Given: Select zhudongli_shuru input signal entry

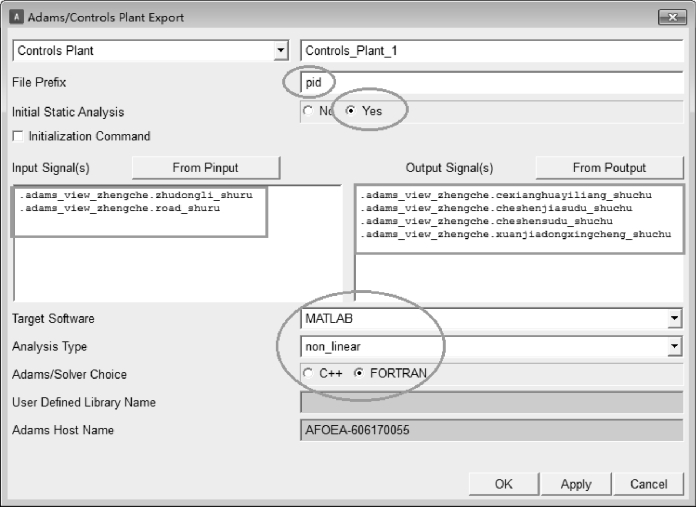Looking at the screenshot, I should tap(136, 195).
